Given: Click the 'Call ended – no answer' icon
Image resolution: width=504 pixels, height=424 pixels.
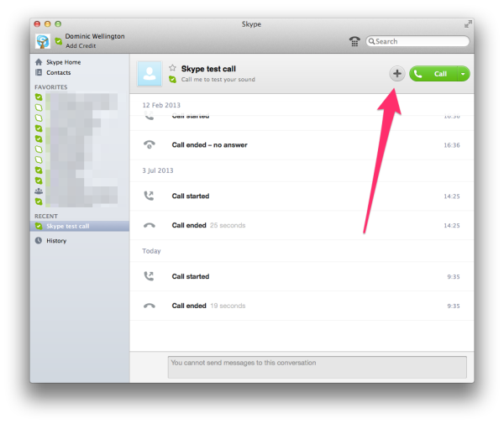Looking at the screenshot, I should pyautogui.click(x=150, y=144).
